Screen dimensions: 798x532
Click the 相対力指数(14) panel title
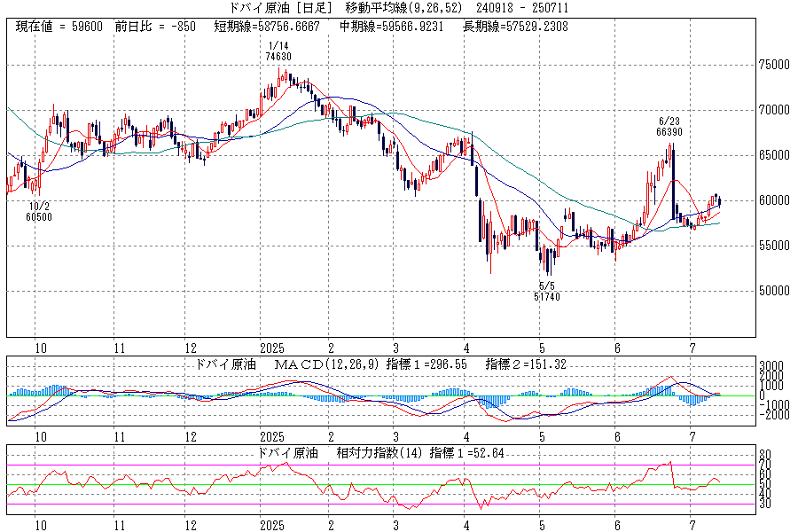point(377,452)
